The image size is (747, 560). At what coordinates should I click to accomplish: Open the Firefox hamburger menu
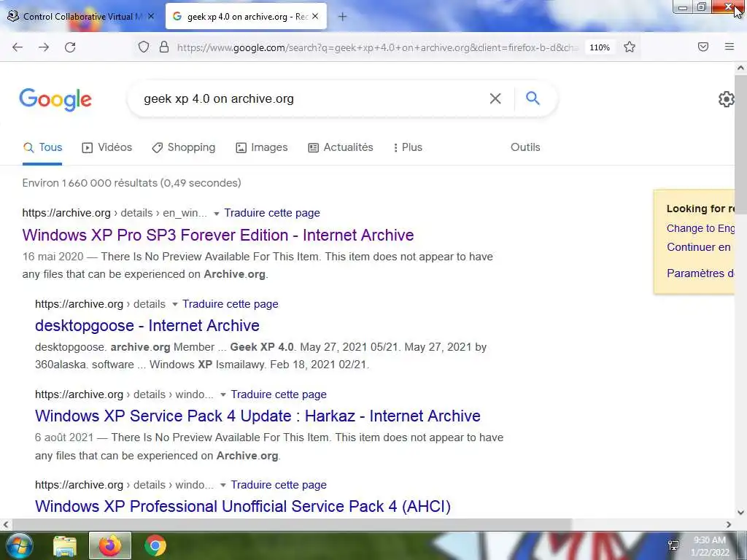coord(729,47)
